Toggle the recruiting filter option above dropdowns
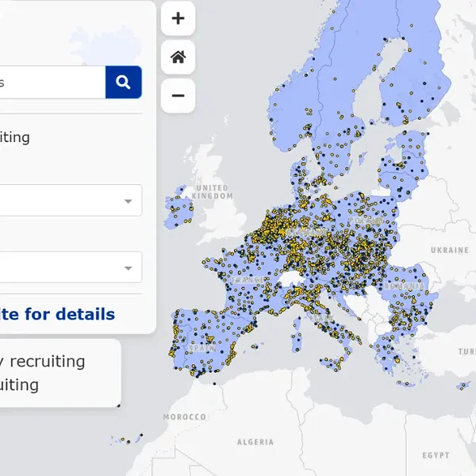Image resolution: width=476 pixels, height=476 pixels. 14,137
